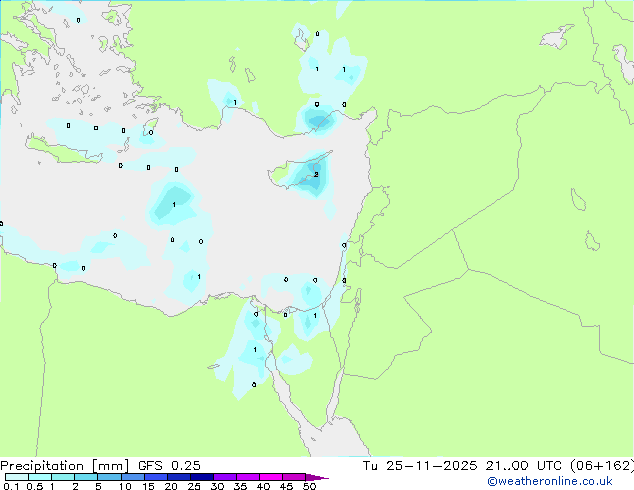634x490 pixels.
Task: Select the legend swatch between 0.5 and 1
Action: pyautogui.click(x=40, y=477)
